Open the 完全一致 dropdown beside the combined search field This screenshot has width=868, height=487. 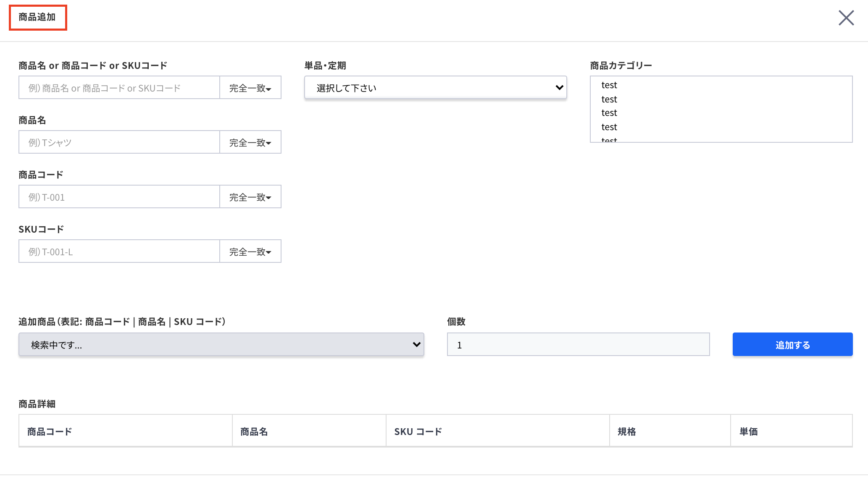[250, 87]
